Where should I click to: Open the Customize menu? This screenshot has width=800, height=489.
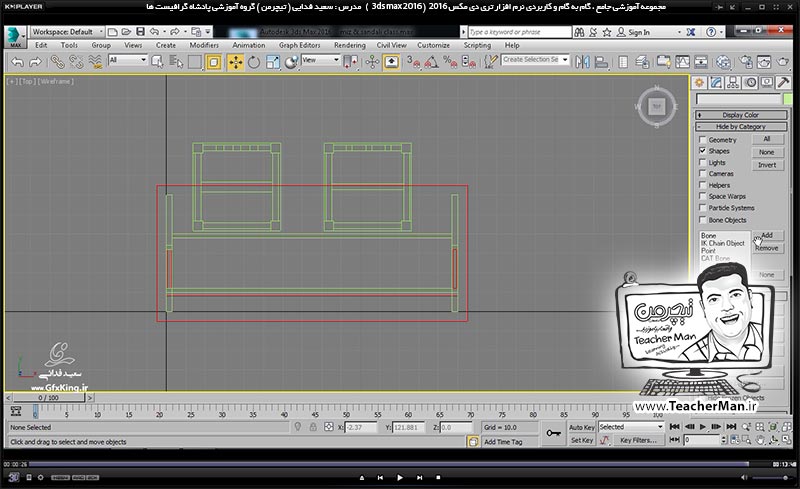pos(433,45)
